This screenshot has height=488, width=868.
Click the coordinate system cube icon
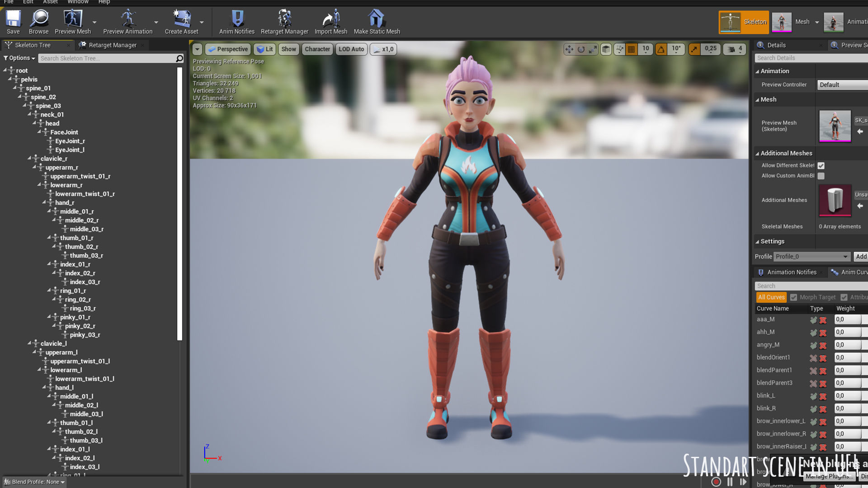point(606,49)
